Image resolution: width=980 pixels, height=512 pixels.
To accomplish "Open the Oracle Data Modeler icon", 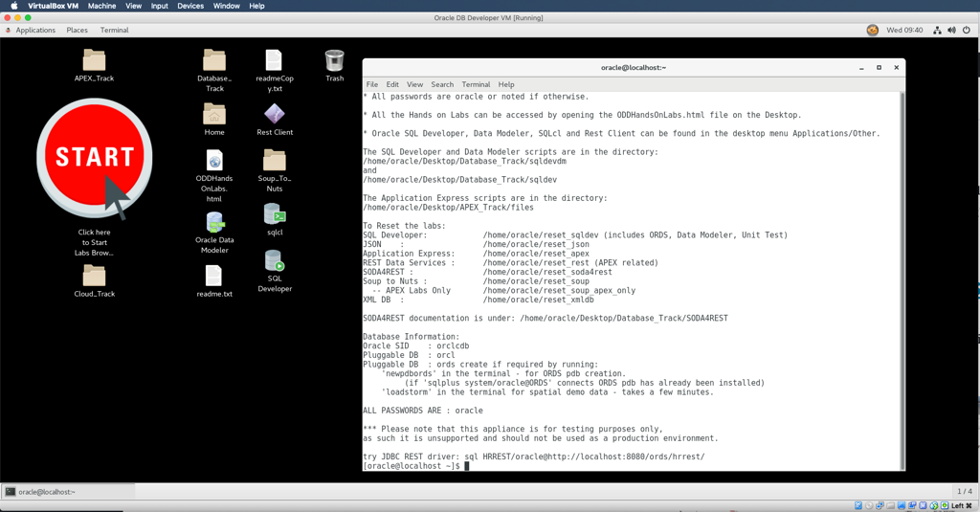I will coord(214,223).
